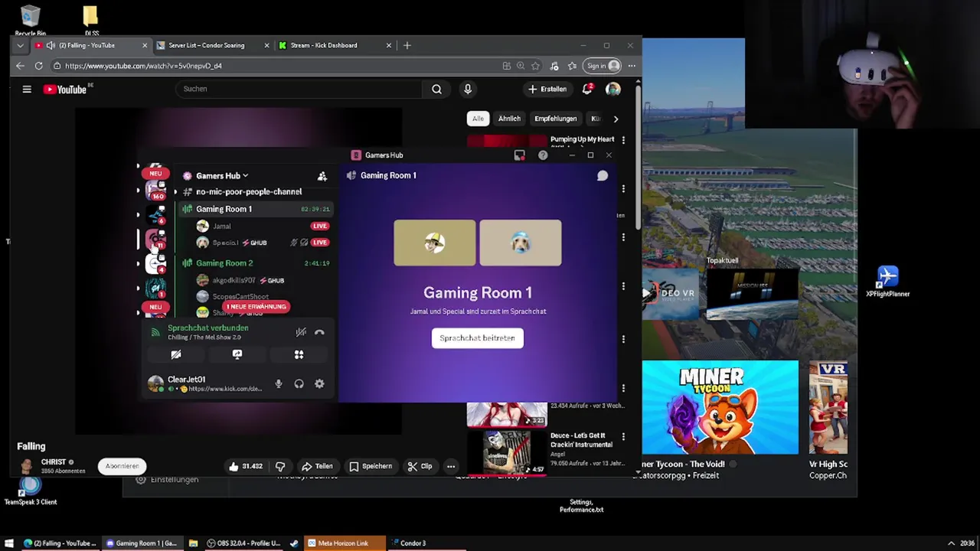
Task: Dislike the Falling video
Action: pyautogui.click(x=280, y=466)
